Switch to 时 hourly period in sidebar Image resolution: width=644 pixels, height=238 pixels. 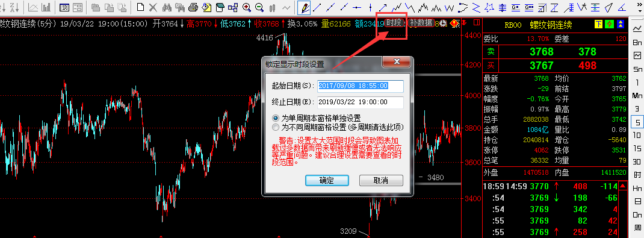[x=637, y=175]
